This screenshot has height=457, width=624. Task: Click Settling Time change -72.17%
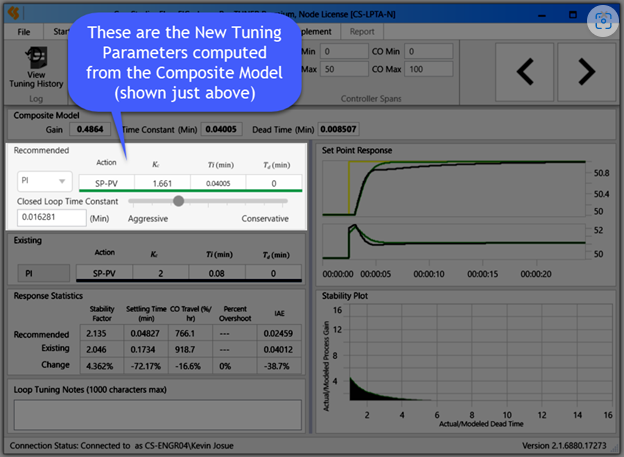pos(146,366)
